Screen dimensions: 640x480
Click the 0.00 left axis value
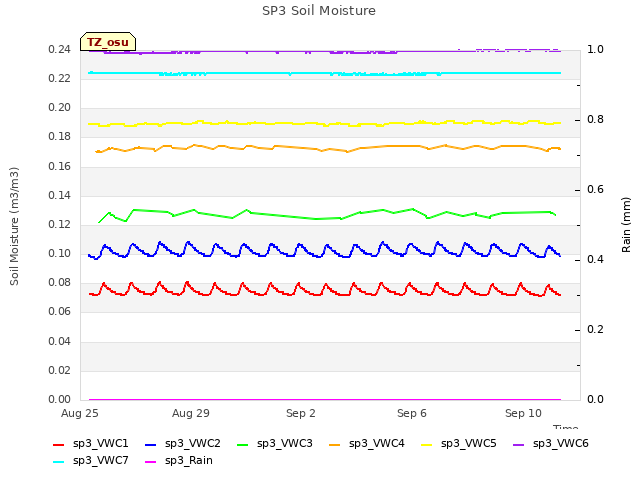pyautogui.click(x=60, y=399)
